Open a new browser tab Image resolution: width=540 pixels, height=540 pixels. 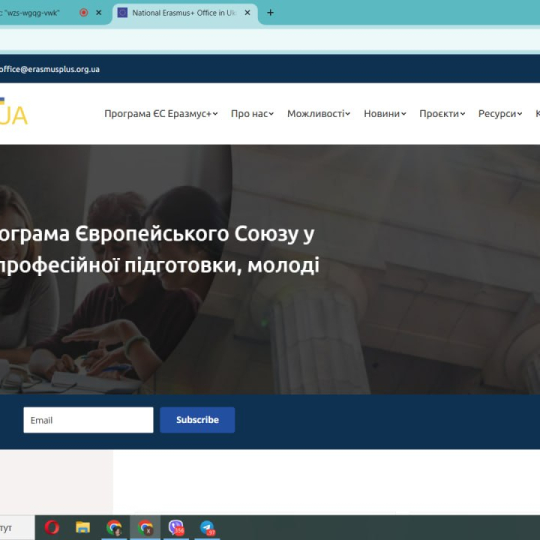(x=270, y=13)
